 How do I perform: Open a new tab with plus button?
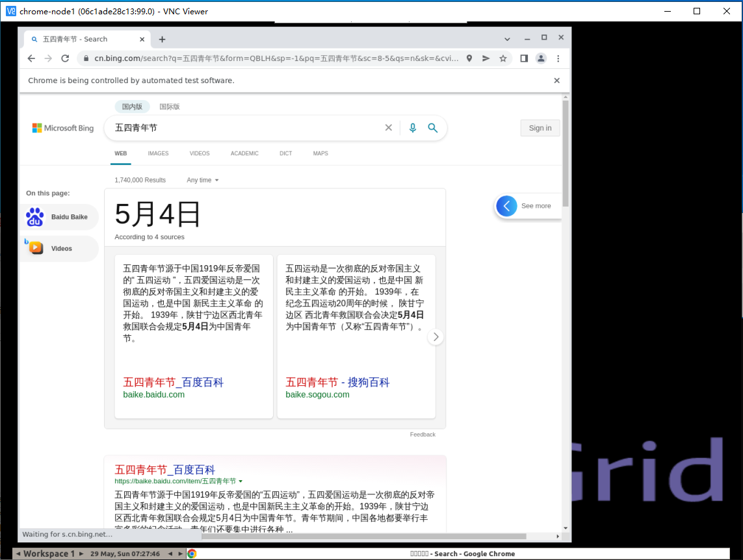click(163, 39)
